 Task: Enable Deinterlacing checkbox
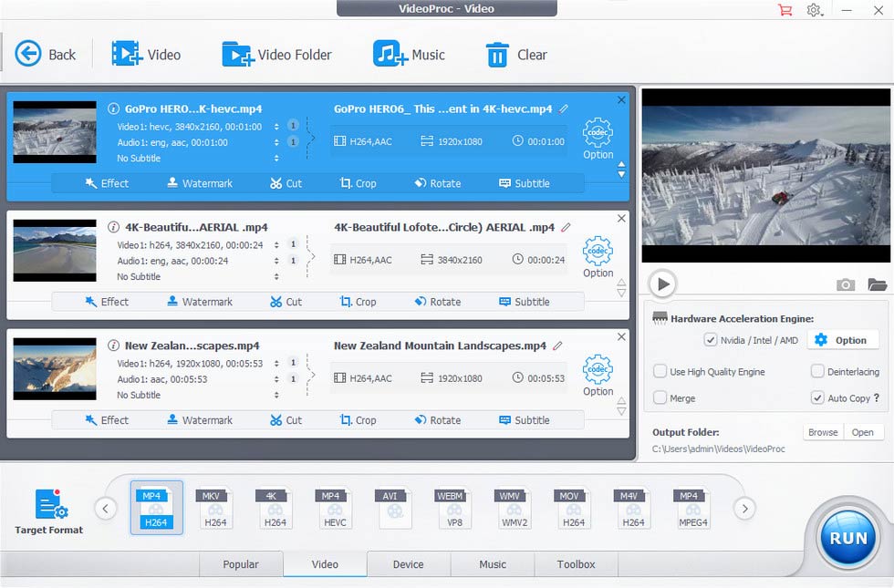tap(817, 372)
